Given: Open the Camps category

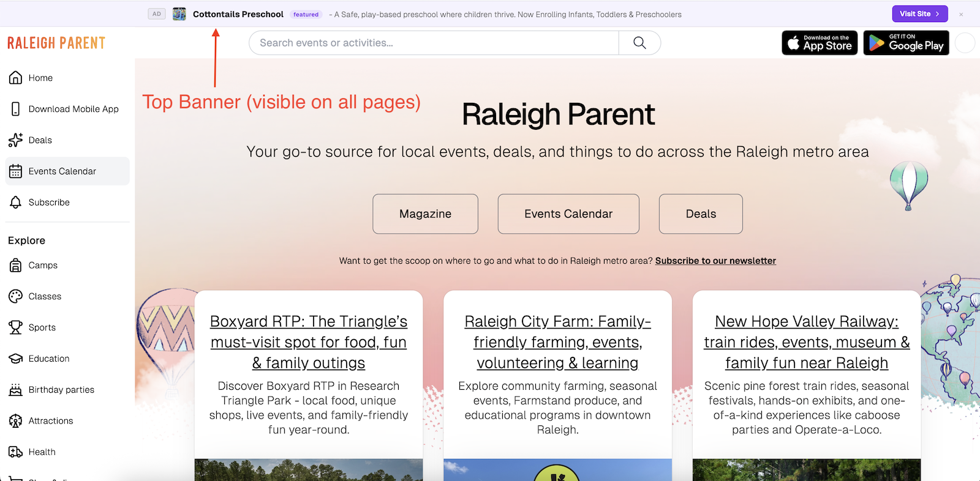Looking at the screenshot, I should pos(67,265).
